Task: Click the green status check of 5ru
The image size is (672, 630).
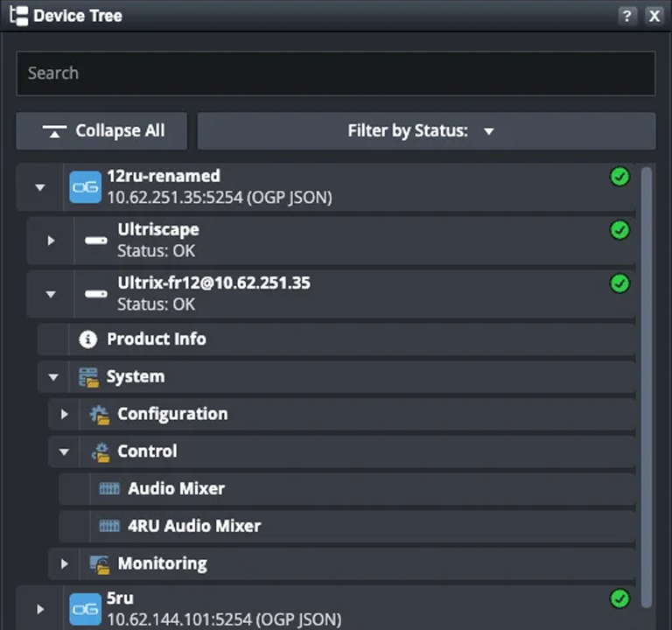Action: point(619,598)
